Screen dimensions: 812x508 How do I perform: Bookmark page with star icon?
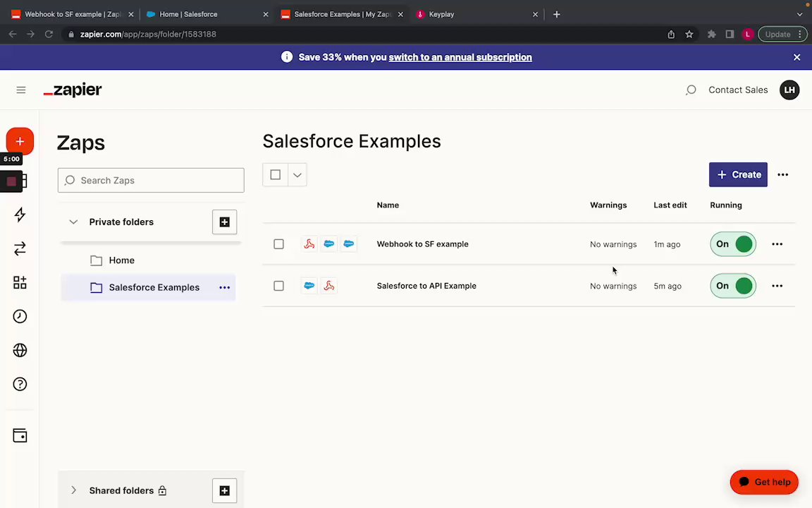click(689, 34)
